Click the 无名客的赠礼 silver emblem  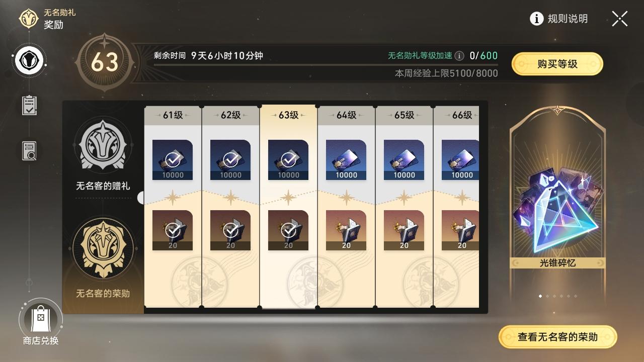(x=103, y=145)
